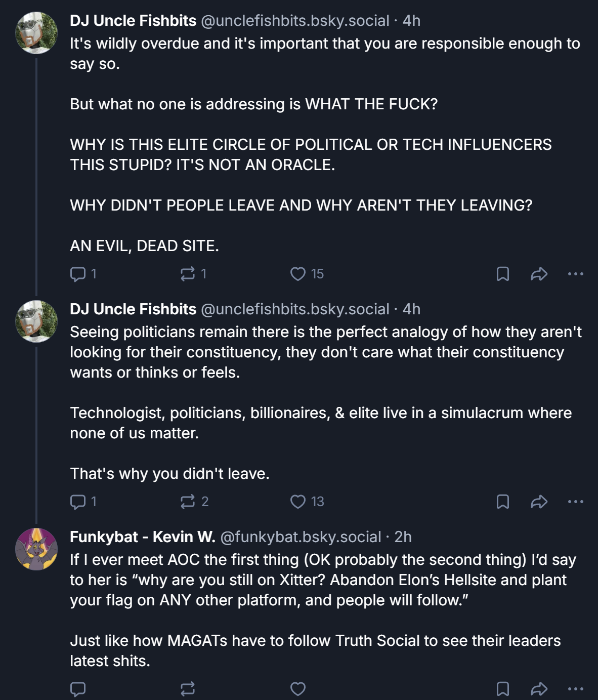Share the 'Seeing politicians remain' post
Screen dimensions: 598x700
coord(539,502)
